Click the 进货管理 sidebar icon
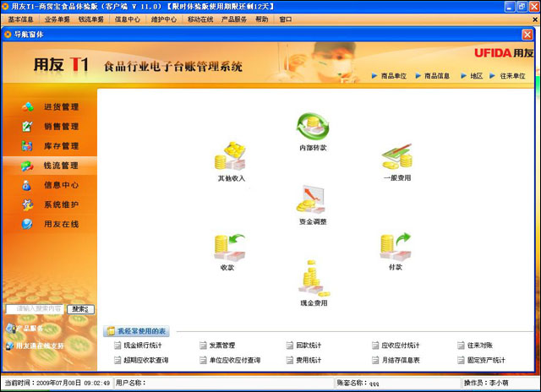 tap(28, 107)
